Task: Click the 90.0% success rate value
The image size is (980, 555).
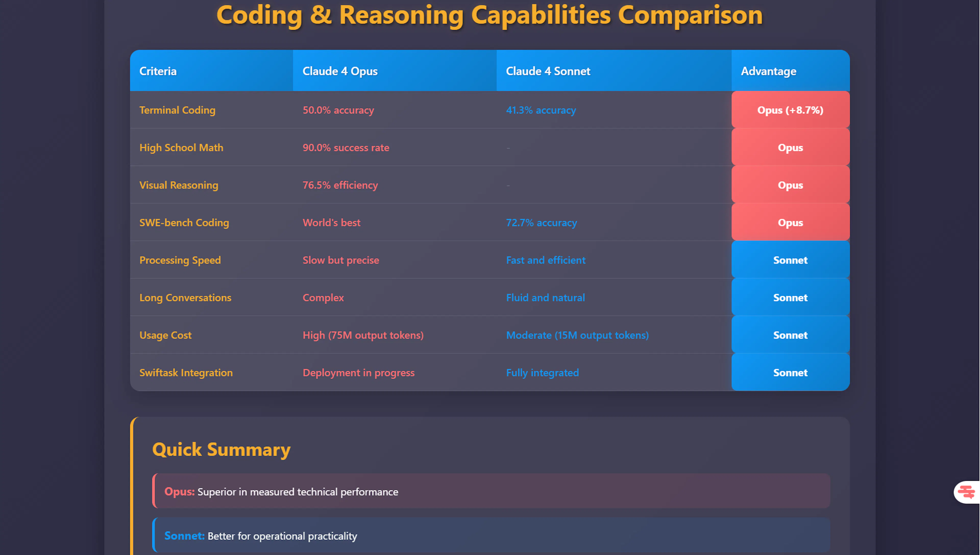Action: 346,147
